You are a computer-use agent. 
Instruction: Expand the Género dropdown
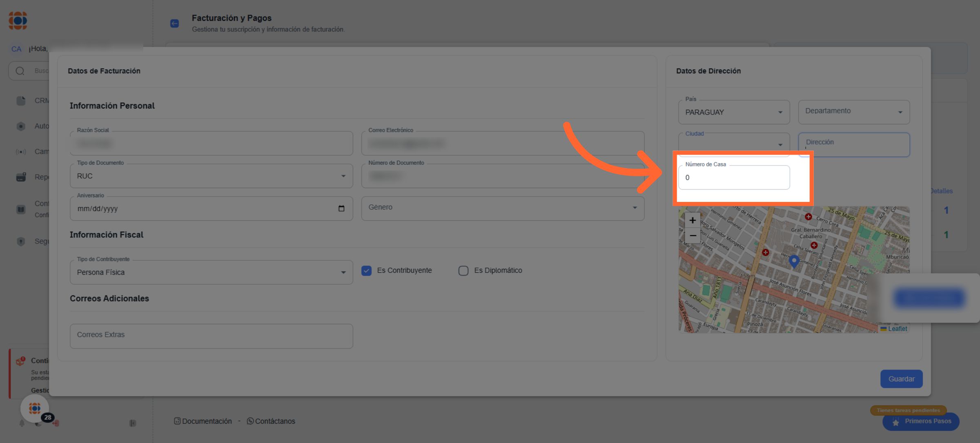(x=502, y=208)
